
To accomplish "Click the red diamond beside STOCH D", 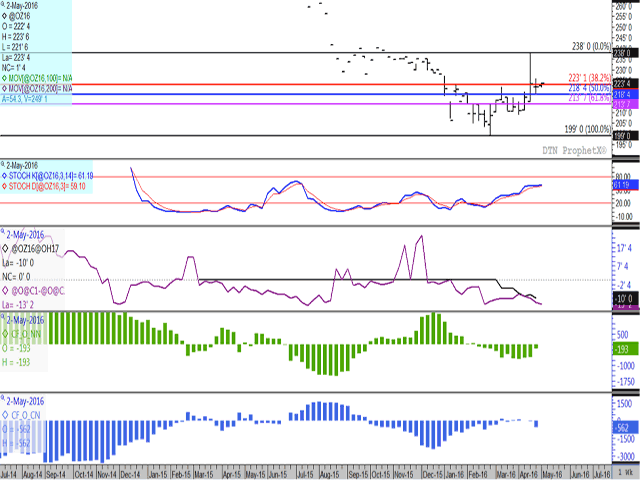I will 5,184.
